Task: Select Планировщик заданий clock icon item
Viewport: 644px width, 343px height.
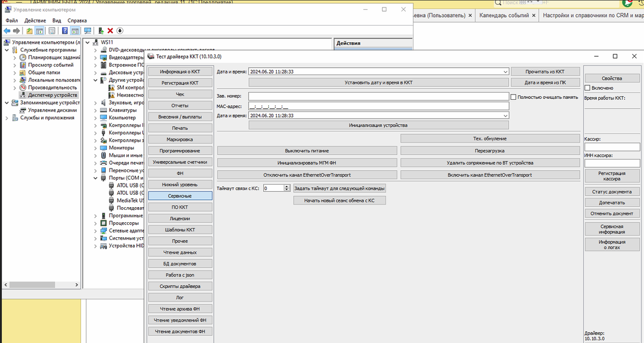Action: coord(23,57)
